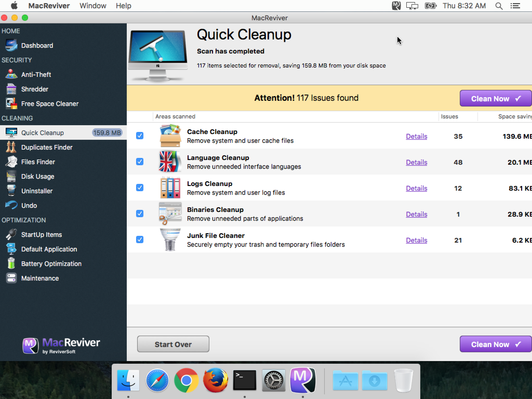
Task: Open Shredder in the sidebar
Action: coord(35,89)
